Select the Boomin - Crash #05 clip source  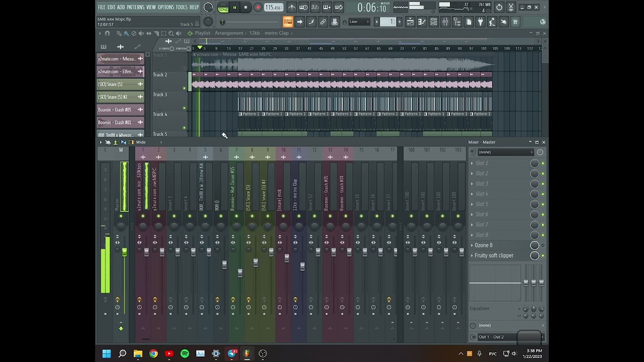point(120,110)
